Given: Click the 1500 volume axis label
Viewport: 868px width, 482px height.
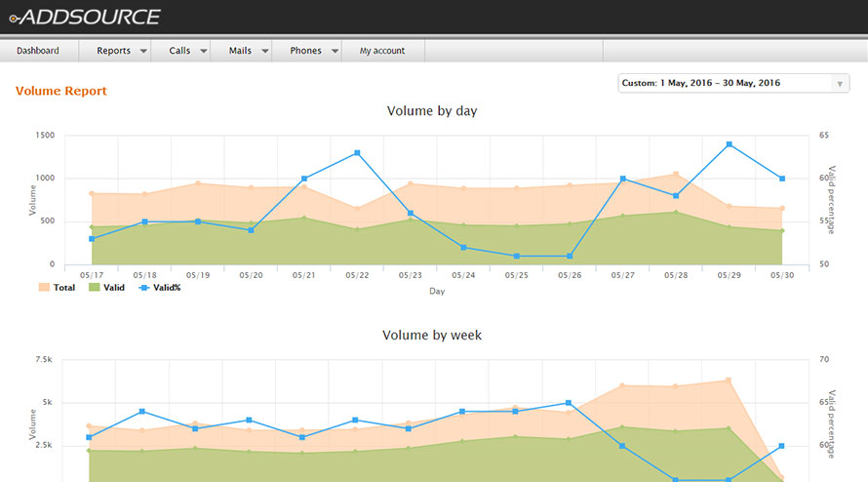Looking at the screenshot, I should point(45,136).
